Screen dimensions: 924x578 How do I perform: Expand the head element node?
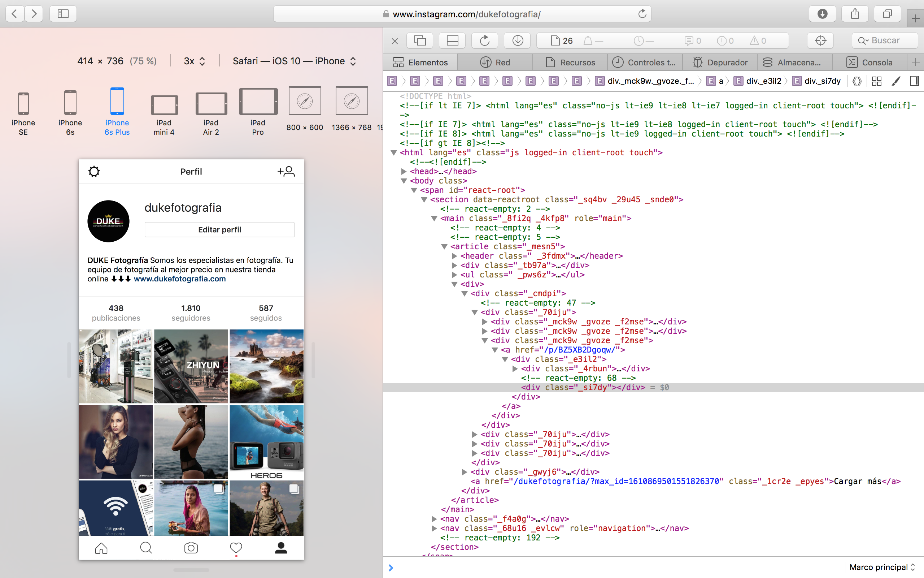coord(404,172)
